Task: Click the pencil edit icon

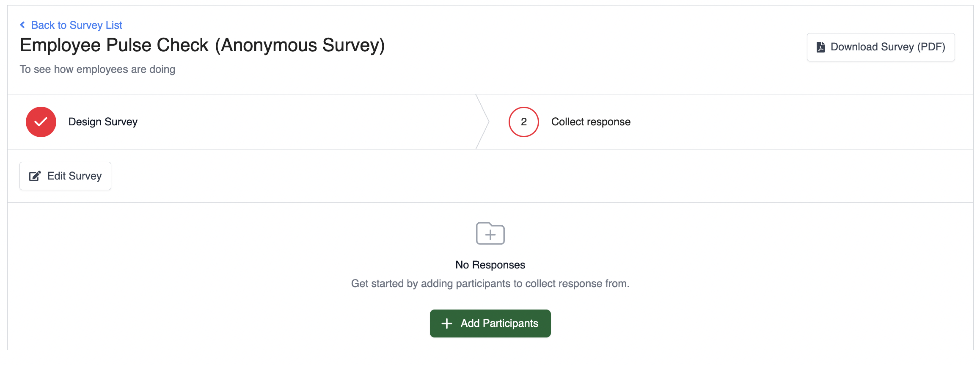Action: [x=35, y=176]
